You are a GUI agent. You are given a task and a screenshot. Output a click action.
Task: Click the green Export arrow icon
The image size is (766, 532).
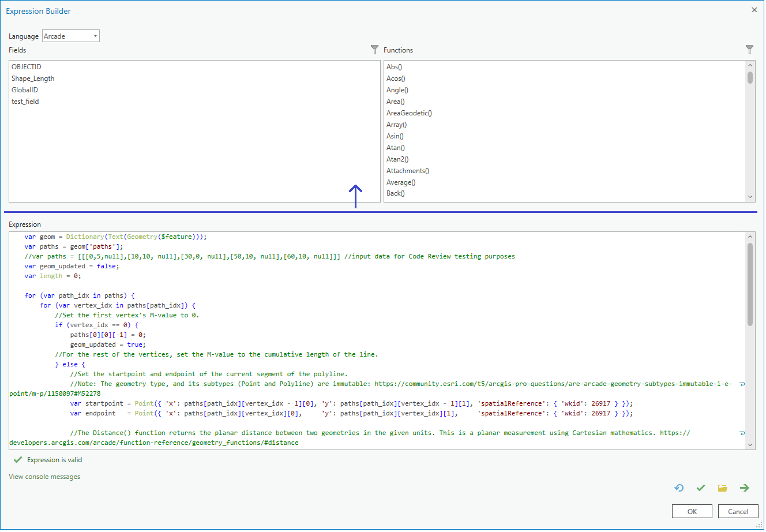tap(745, 488)
